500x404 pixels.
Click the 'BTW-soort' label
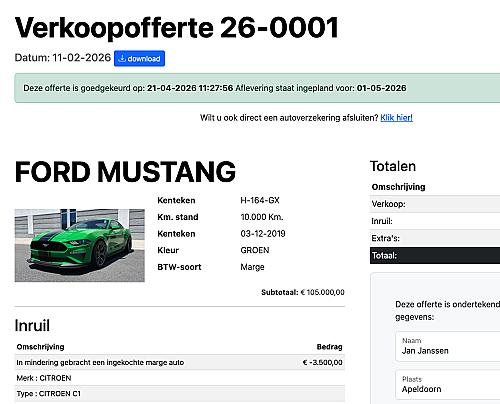point(179,267)
